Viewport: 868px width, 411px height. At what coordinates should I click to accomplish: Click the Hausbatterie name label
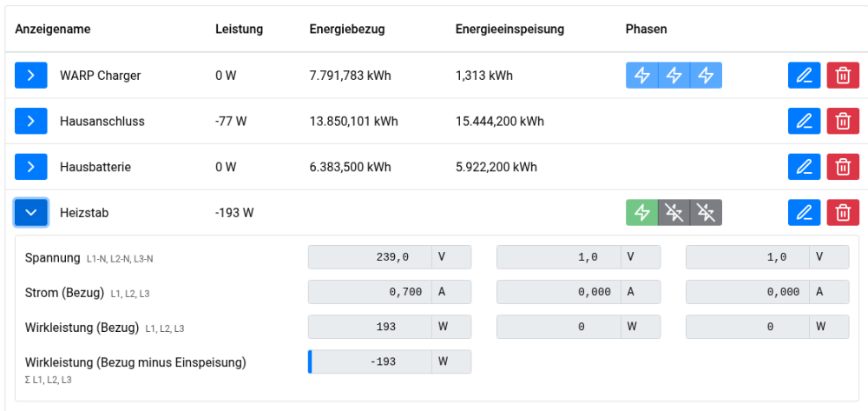click(x=95, y=167)
